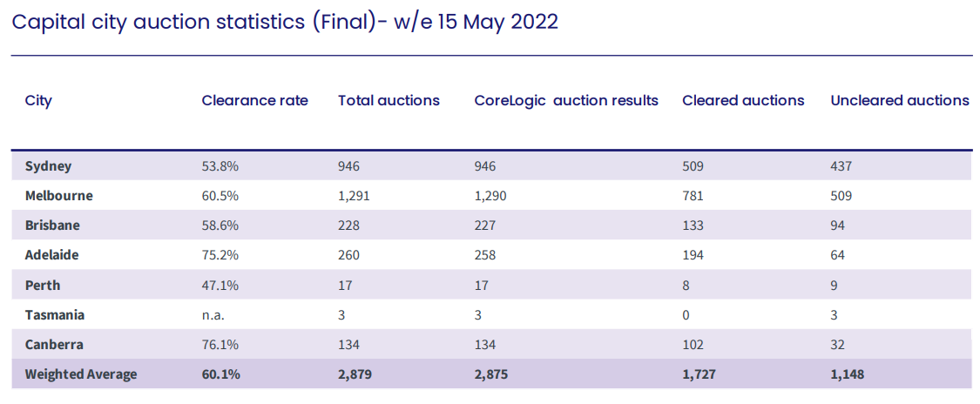Click Melbourne's 1,291 total auctions value
The height and width of the screenshot is (404, 980).
354,195
